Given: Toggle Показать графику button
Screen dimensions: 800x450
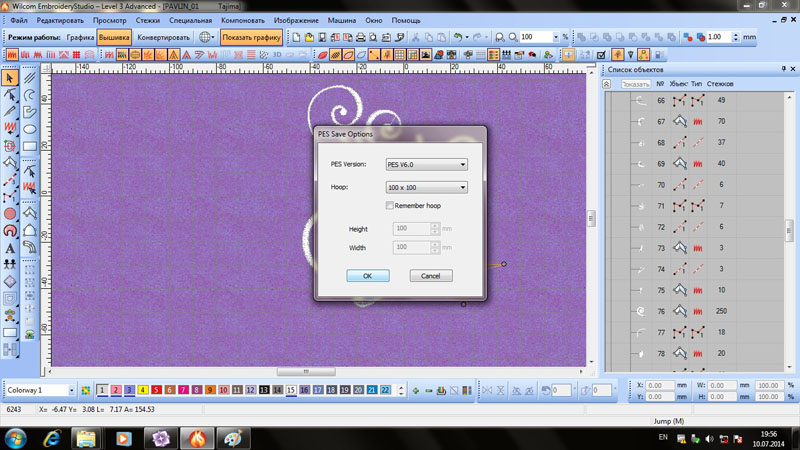Looking at the screenshot, I should click(251, 37).
